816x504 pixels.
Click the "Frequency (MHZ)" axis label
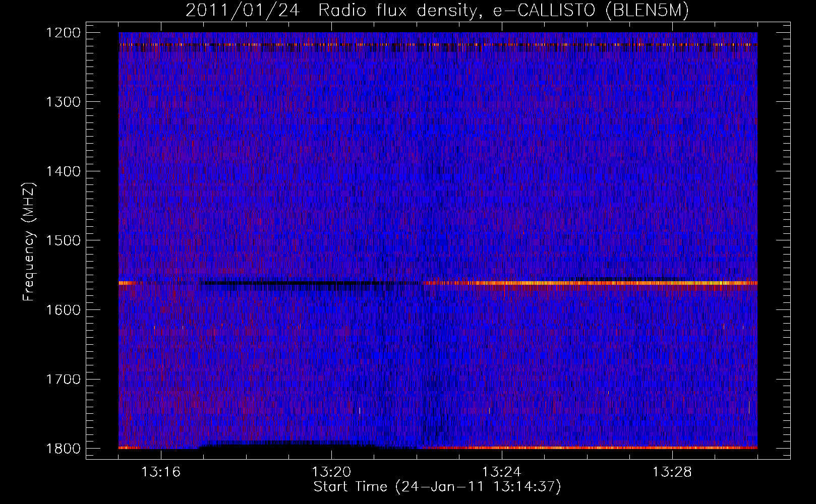[29, 242]
